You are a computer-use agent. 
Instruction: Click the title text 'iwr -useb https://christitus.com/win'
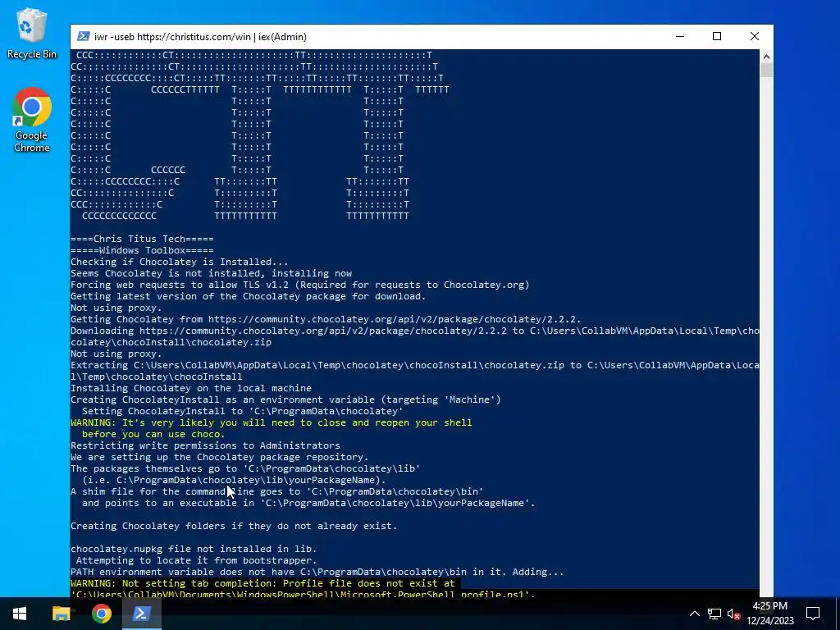[172, 37]
